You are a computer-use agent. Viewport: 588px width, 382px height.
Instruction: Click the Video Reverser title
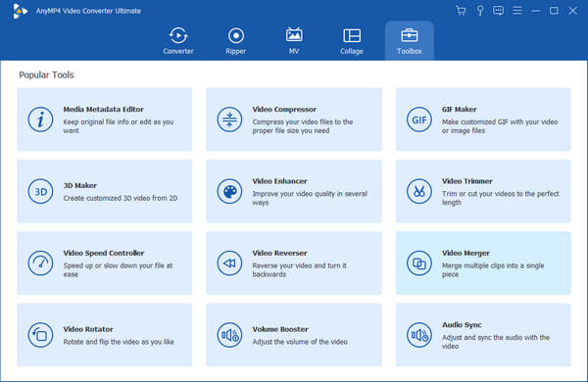279,253
